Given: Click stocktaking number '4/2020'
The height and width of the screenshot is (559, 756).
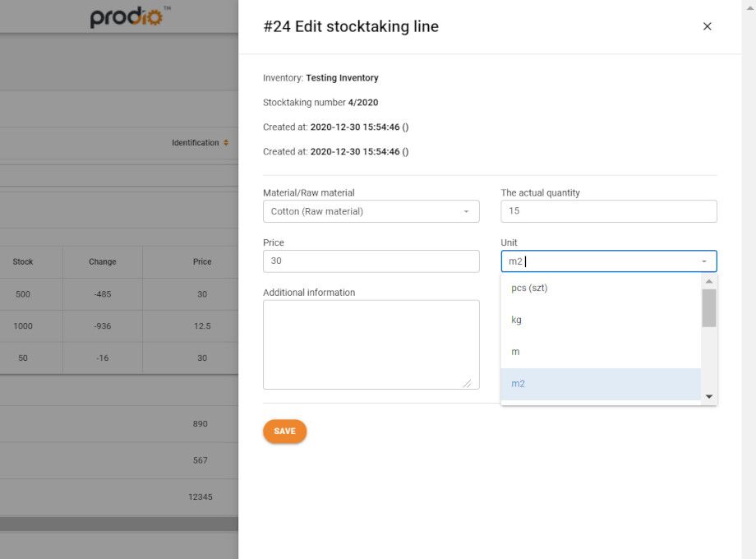Looking at the screenshot, I should coord(363,102).
